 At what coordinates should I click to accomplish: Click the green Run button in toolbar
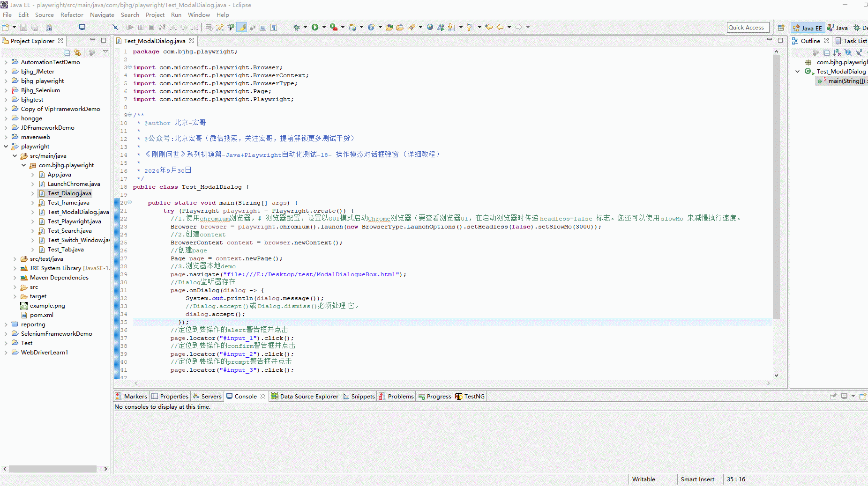pyautogui.click(x=315, y=27)
